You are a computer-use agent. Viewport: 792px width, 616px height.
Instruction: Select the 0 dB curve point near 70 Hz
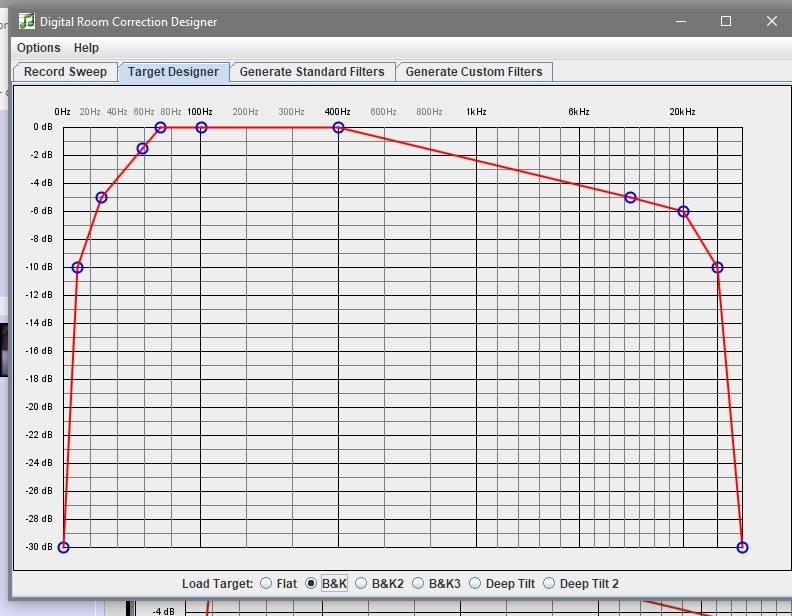click(x=161, y=128)
